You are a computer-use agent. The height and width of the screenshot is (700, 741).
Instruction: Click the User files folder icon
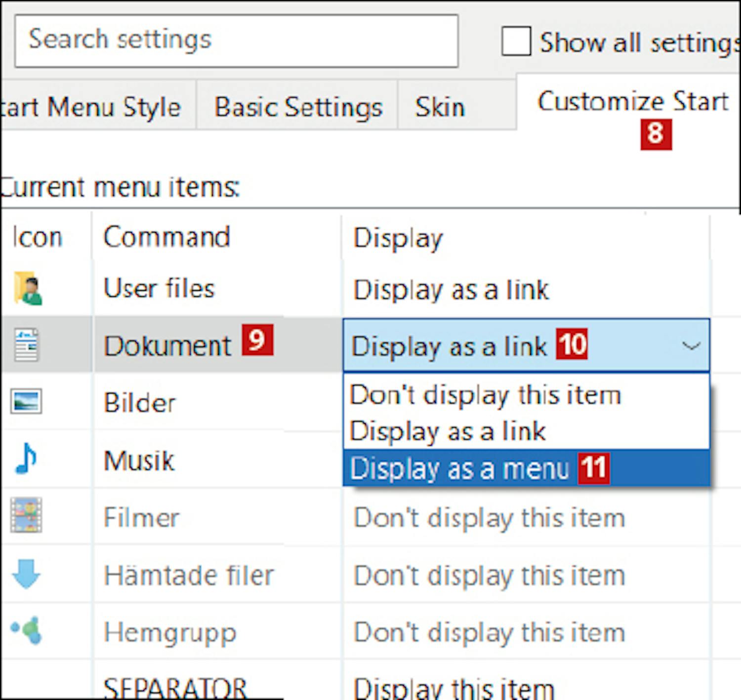[28, 288]
